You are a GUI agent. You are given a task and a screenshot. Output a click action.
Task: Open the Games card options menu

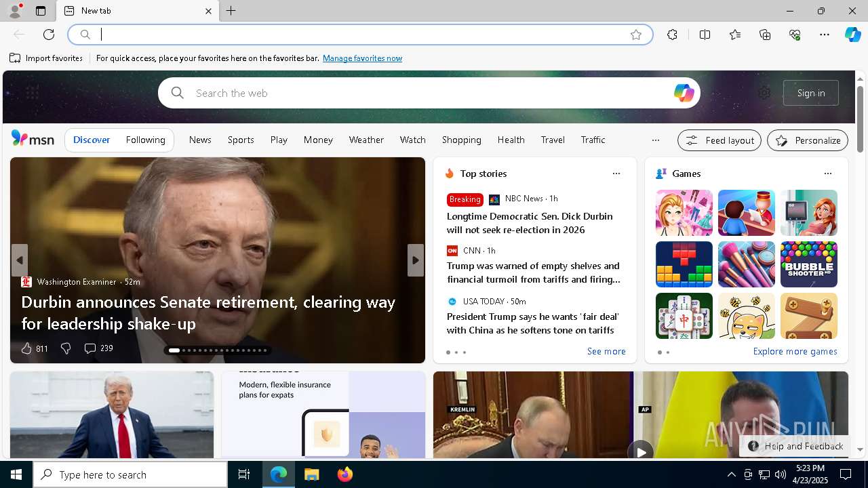(x=827, y=174)
